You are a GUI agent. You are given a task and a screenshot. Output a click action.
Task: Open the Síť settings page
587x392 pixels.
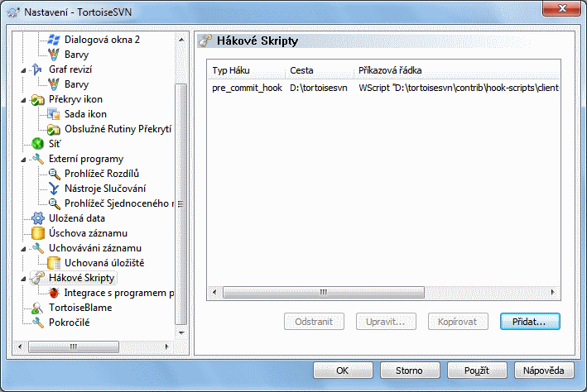(x=55, y=144)
